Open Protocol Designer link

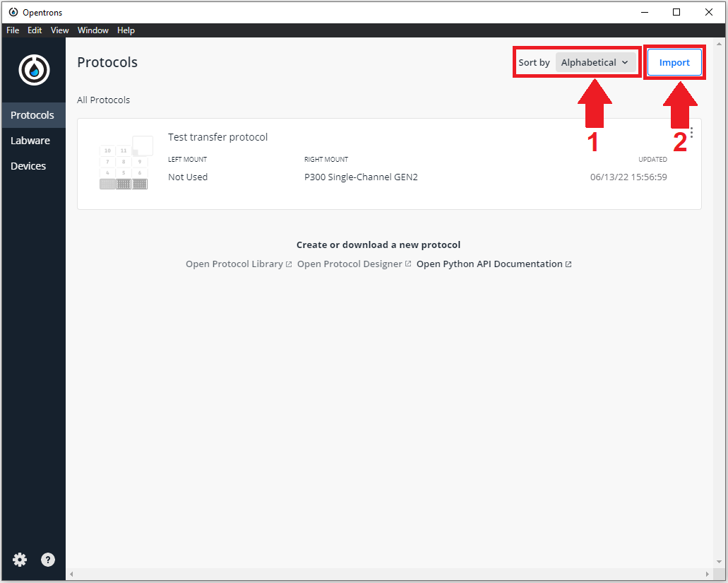pyautogui.click(x=354, y=264)
